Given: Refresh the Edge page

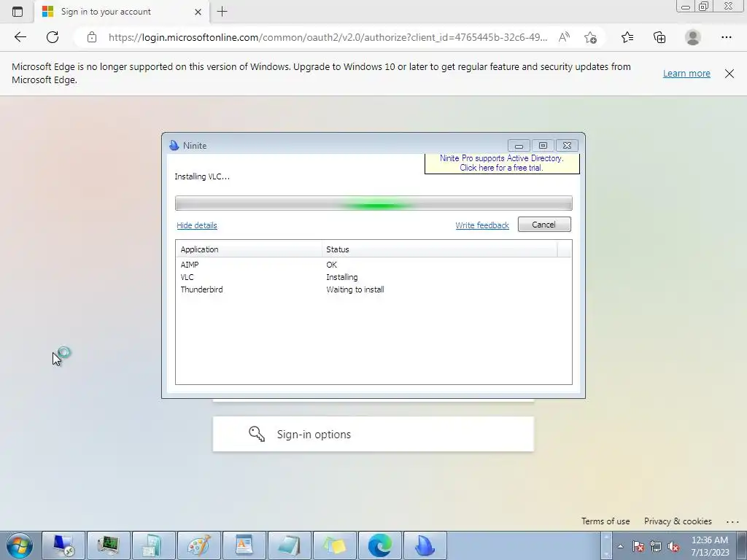Looking at the screenshot, I should pos(53,37).
